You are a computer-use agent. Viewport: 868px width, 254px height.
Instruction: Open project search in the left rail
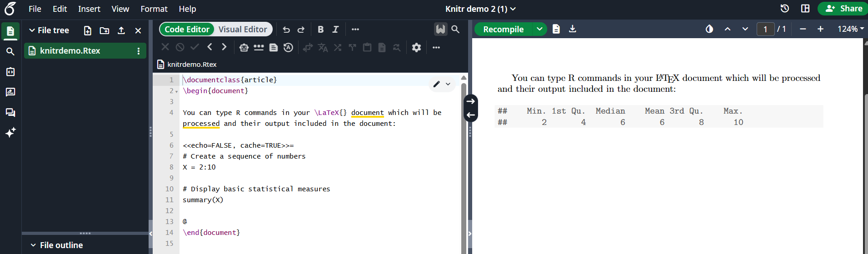pos(10,51)
